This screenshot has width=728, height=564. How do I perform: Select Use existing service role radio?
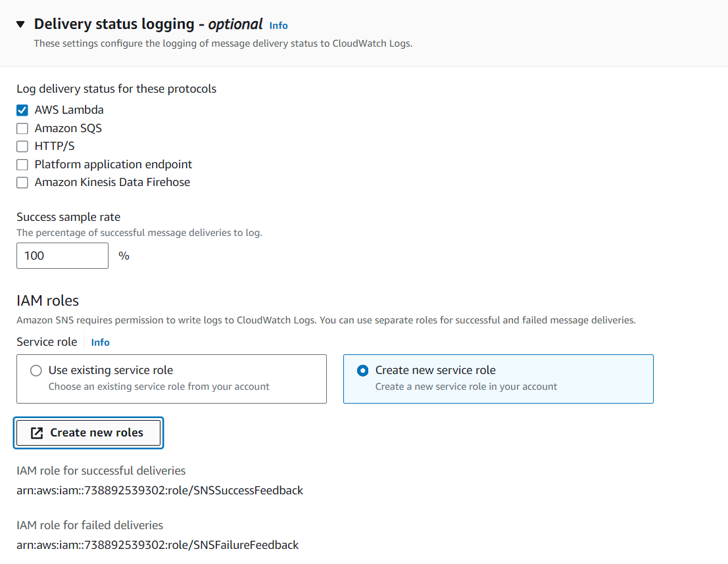pos(36,371)
